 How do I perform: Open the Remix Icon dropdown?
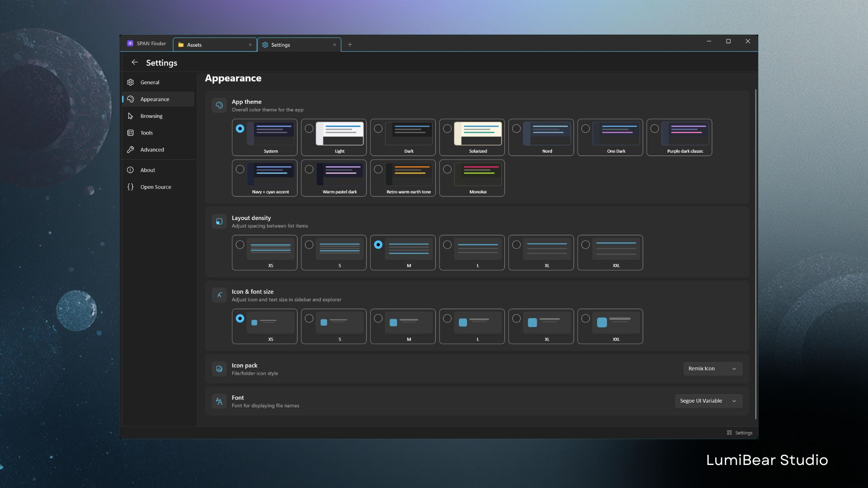tap(712, 369)
